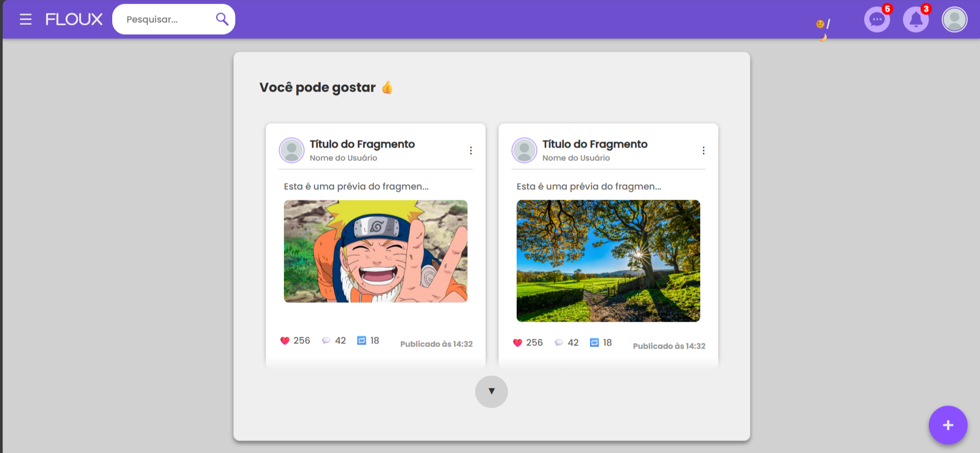
Task: Open comments on the landscape post
Action: (x=559, y=343)
